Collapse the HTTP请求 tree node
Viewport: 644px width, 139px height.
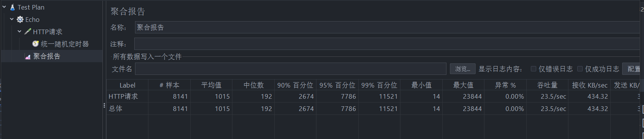click(x=20, y=31)
